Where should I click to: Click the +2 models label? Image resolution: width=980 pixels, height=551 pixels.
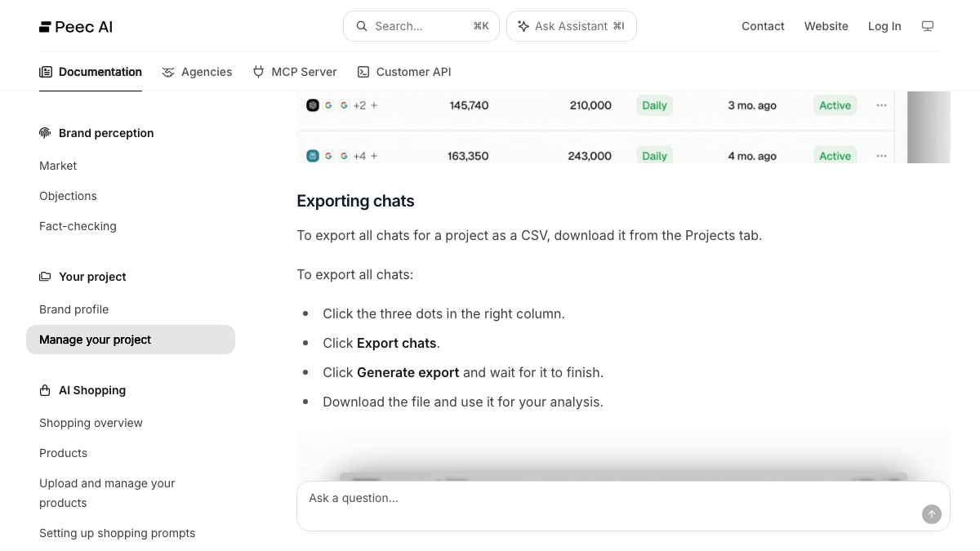click(x=359, y=105)
